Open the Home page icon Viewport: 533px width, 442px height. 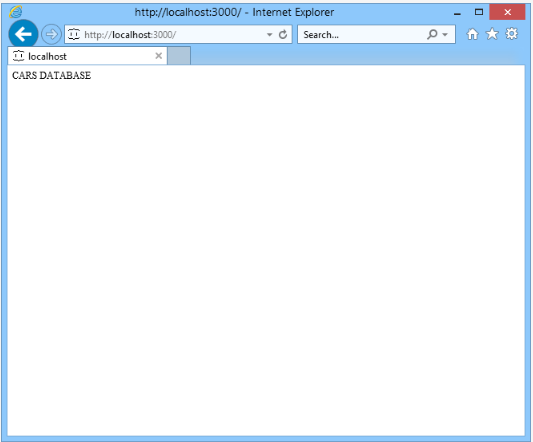472,34
